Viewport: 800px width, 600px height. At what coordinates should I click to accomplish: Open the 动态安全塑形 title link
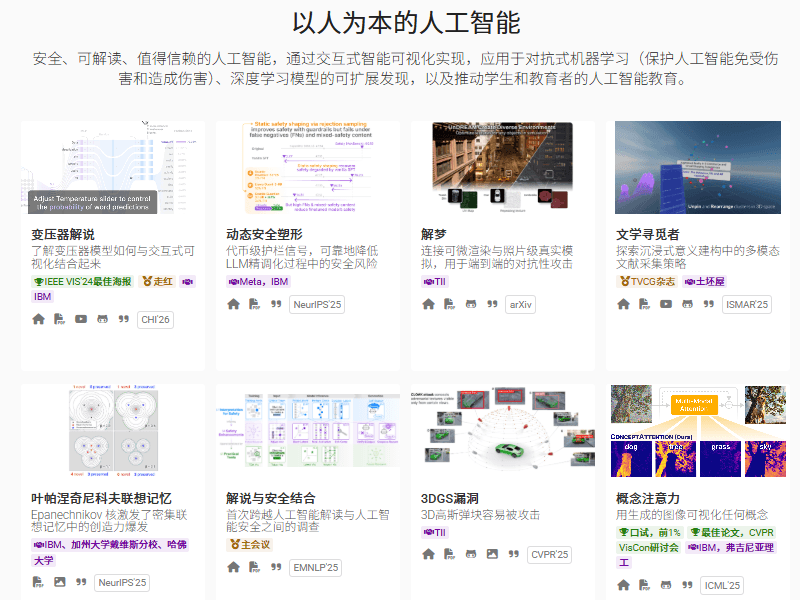coord(264,235)
